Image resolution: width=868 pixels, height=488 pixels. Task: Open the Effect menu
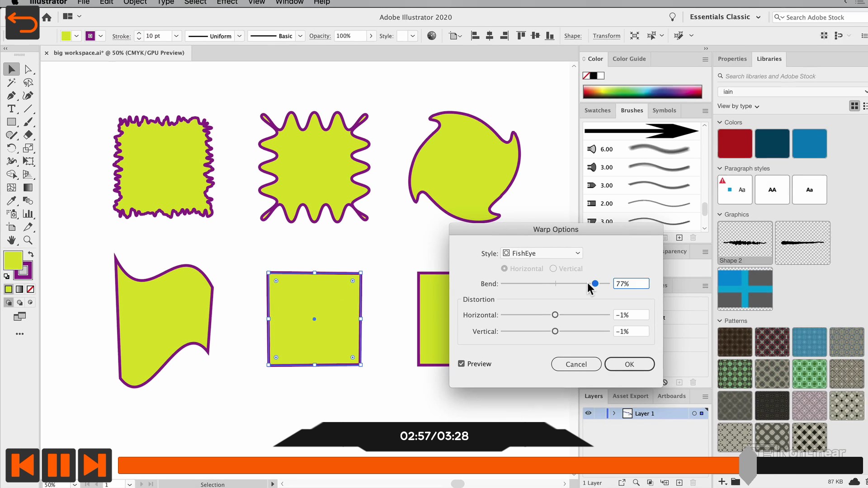[x=227, y=2]
